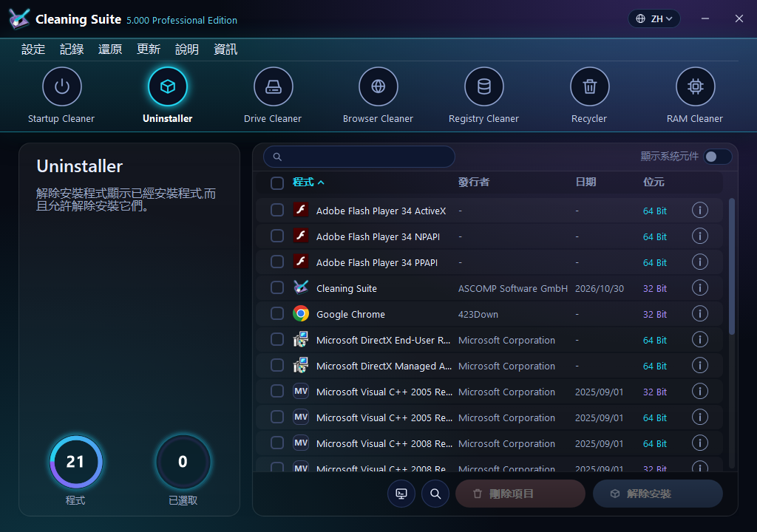Click the 解除安裝 button
Image resolution: width=757 pixels, height=532 pixels.
pos(657,494)
